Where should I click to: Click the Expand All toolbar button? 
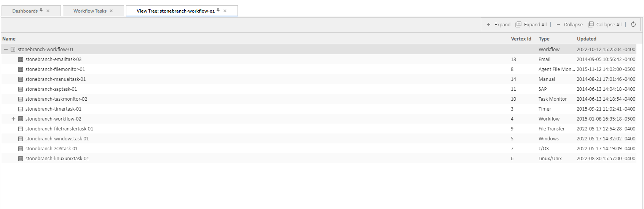pyautogui.click(x=531, y=24)
